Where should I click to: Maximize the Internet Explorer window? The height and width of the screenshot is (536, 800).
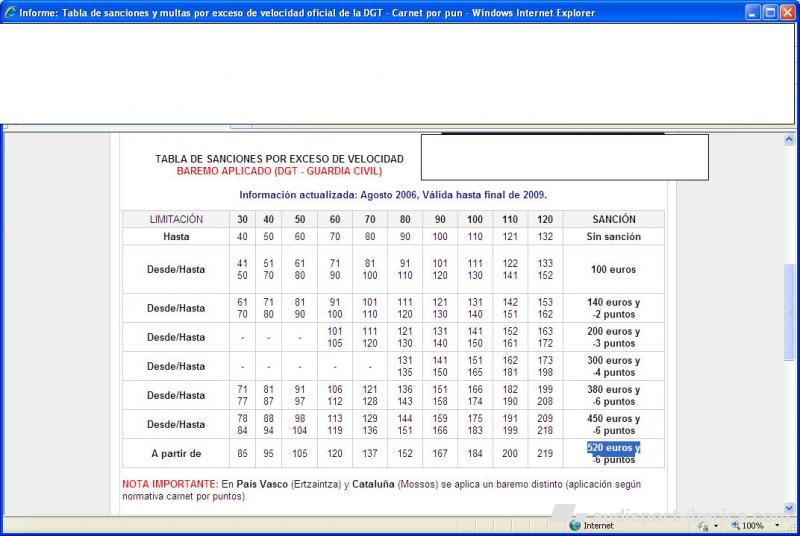tap(770, 12)
